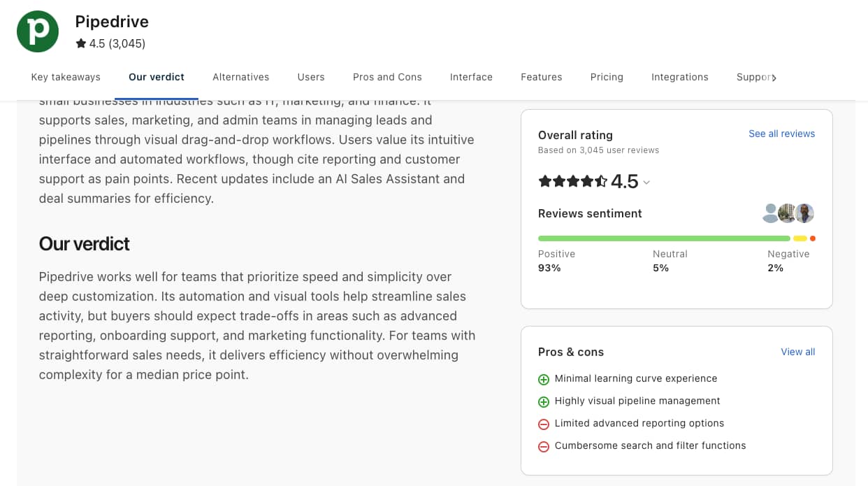Click Based on 3,045 user reviews text
Viewport: 868px width, 486px height.
click(598, 150)
